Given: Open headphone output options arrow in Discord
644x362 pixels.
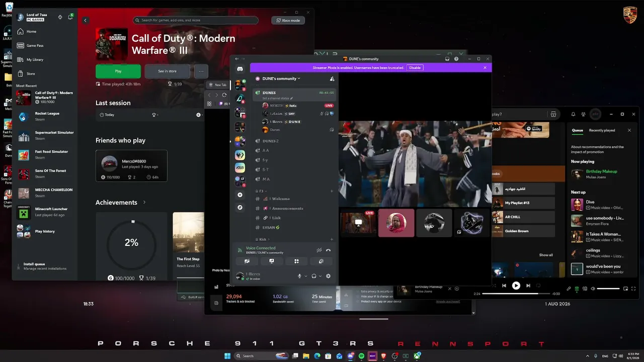Looking at the screenshot, I should pos(320,276).
